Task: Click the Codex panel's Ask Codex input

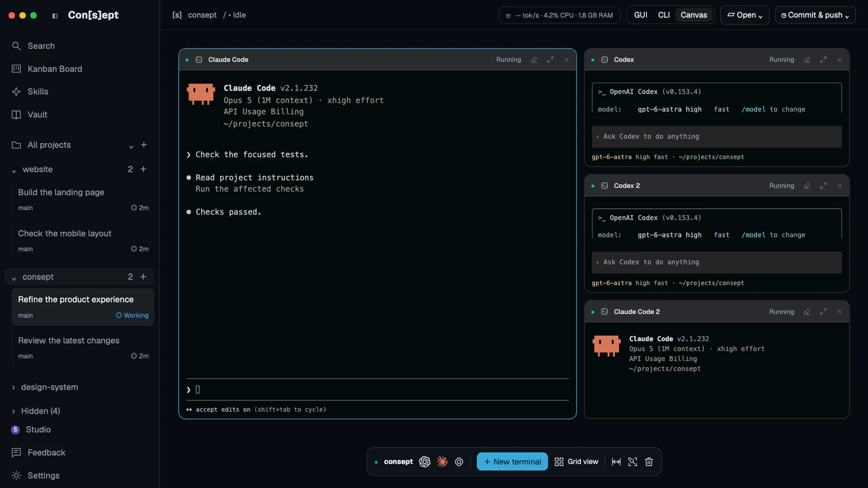Action: click(717, 137)
